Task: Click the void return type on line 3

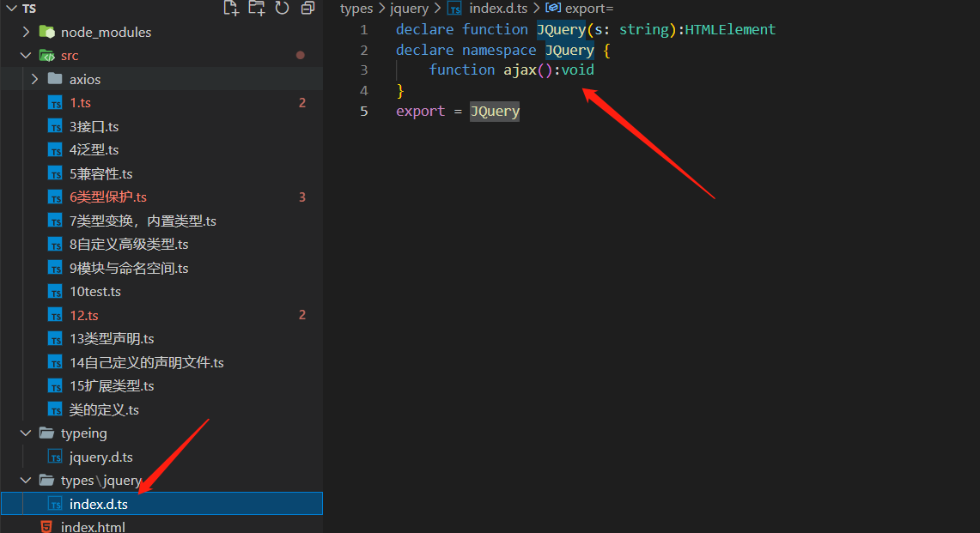Action: (577, 70)
